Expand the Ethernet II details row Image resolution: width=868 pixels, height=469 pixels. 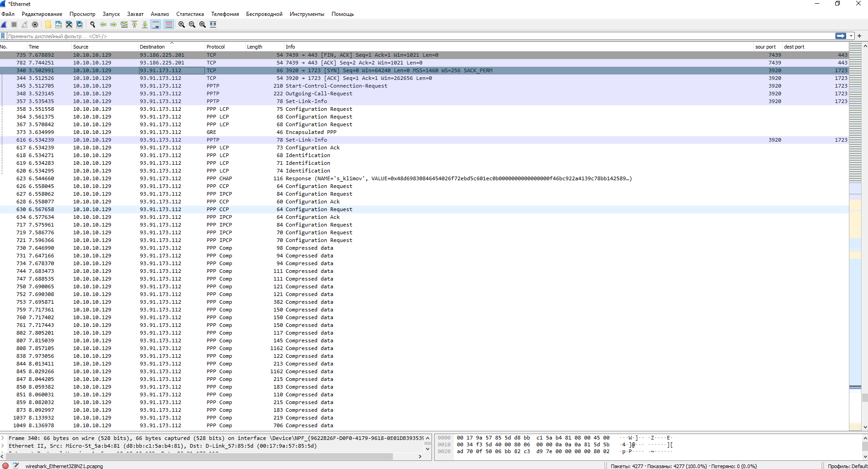[3, 446]
